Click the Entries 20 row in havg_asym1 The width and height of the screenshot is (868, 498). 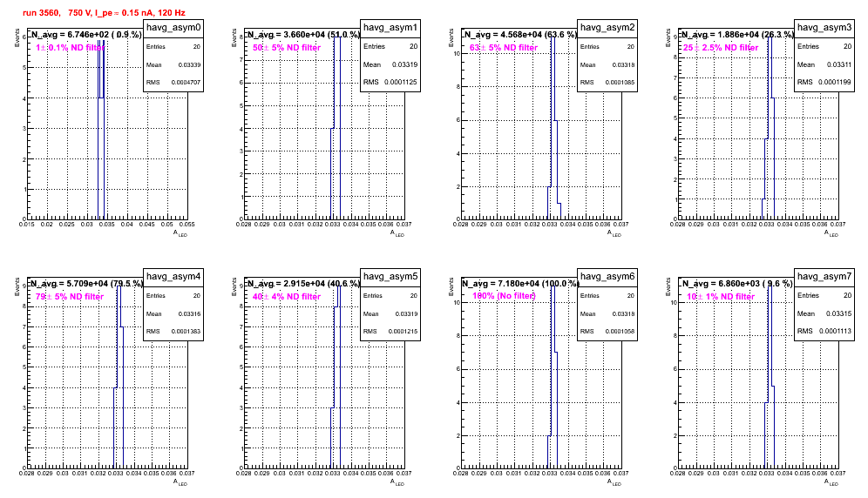click(x=390, y=46)
